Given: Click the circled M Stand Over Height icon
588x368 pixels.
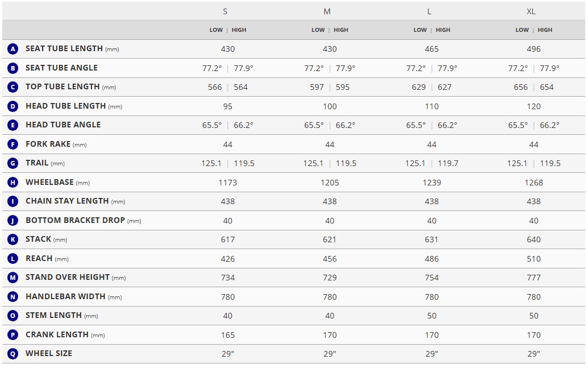Looking at the screenshot, I should [x=12, y=278].
